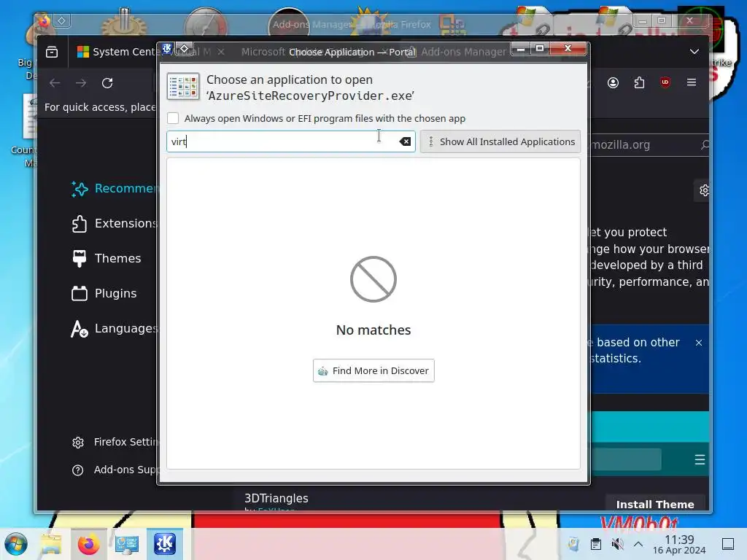Viewport: 747px width, 560px height.
Task: Open the Start menu orb
Action: (16, 544)
